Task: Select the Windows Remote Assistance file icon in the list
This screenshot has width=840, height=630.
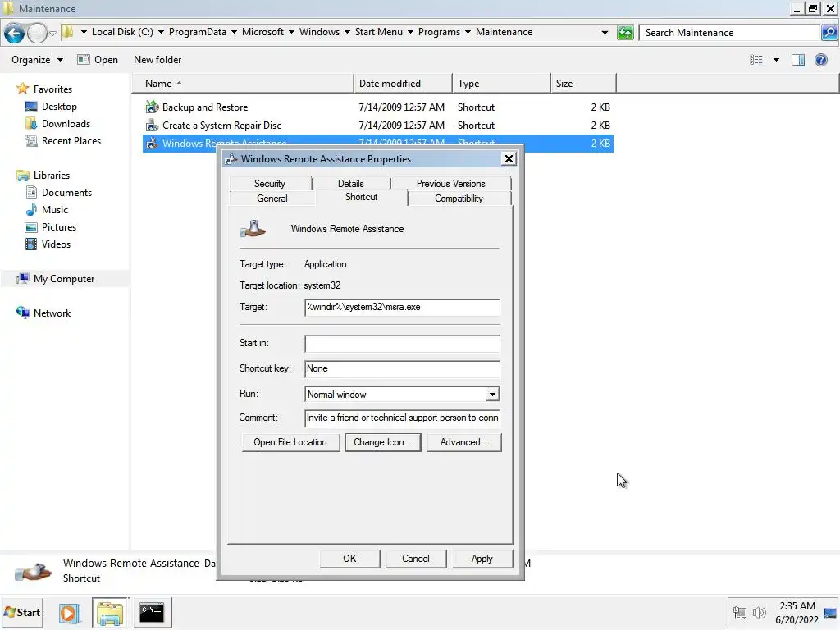Action: click(152, 143)
